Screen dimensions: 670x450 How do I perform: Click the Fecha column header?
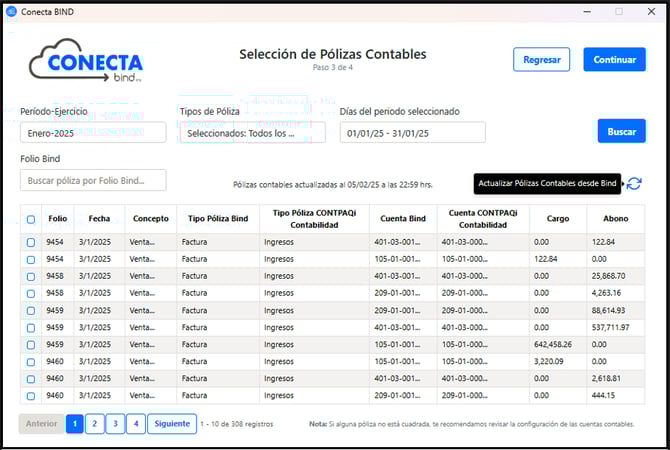click(99, 218)
